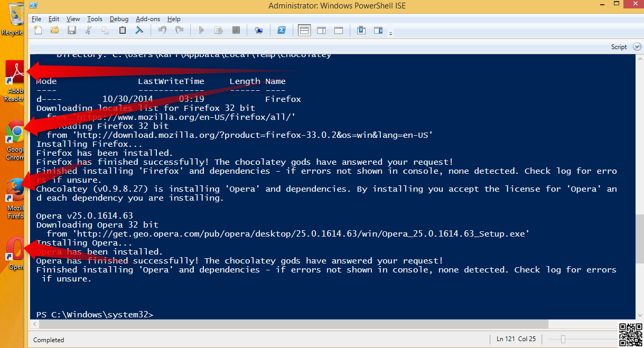Run script with the green play icon

pos(201,31)
